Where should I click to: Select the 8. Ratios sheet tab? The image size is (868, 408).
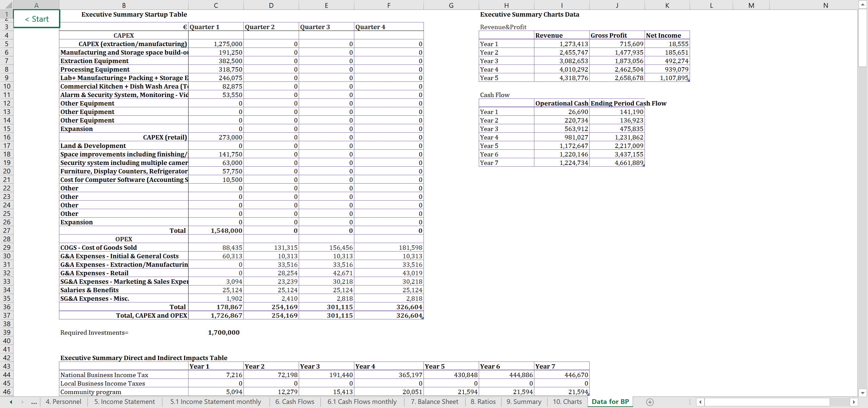click(x=483, y=402)
